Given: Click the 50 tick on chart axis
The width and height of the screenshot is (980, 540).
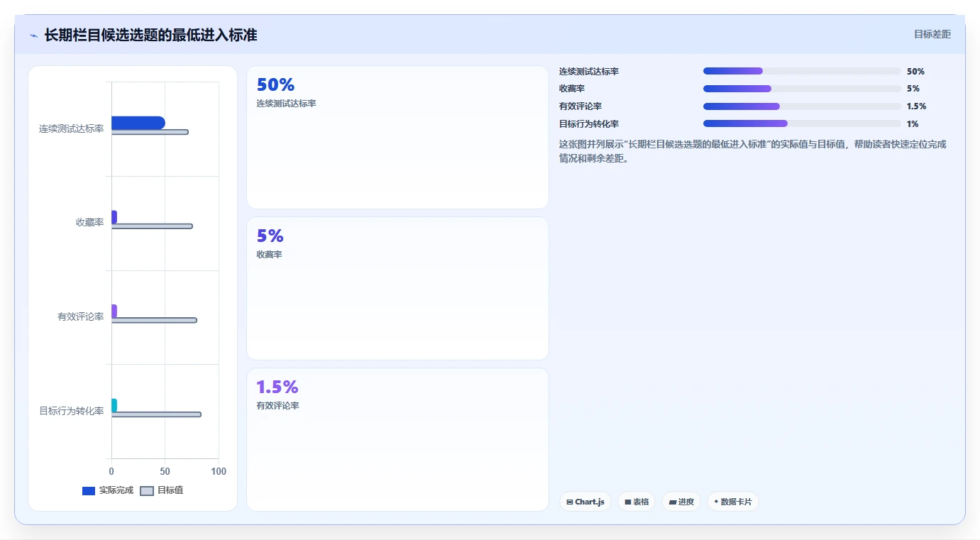Looking at the screenshot, I should coord(165,472).
